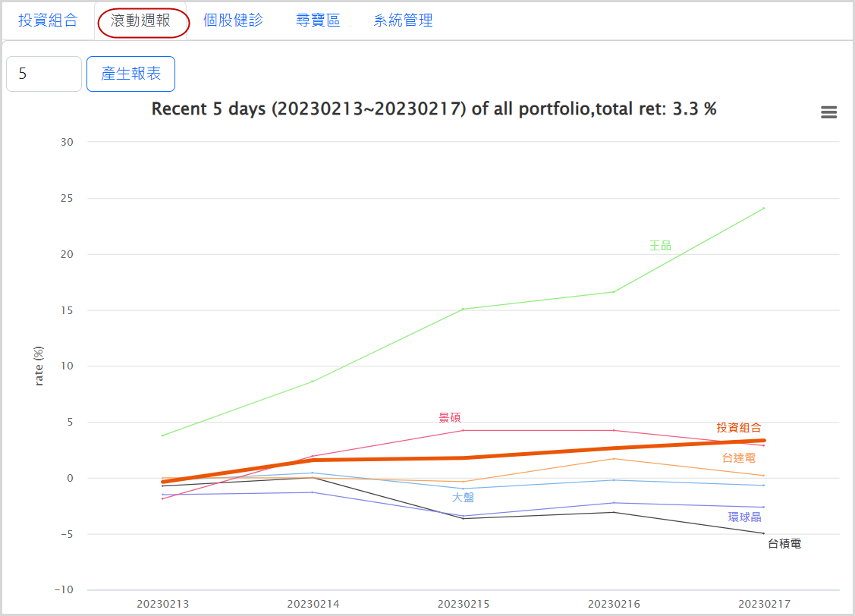Open the 個股健診 tab
This screenshot has width=855, height=616.
click(x=233, y=20)
